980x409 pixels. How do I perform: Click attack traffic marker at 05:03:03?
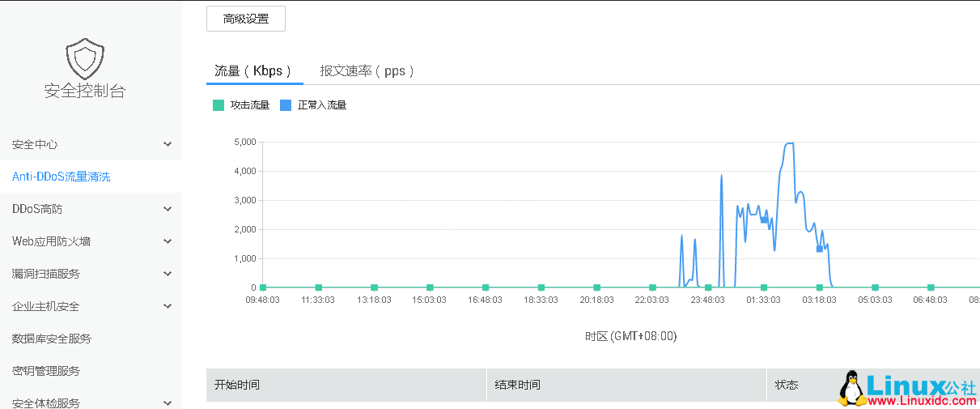pos(875,288)
